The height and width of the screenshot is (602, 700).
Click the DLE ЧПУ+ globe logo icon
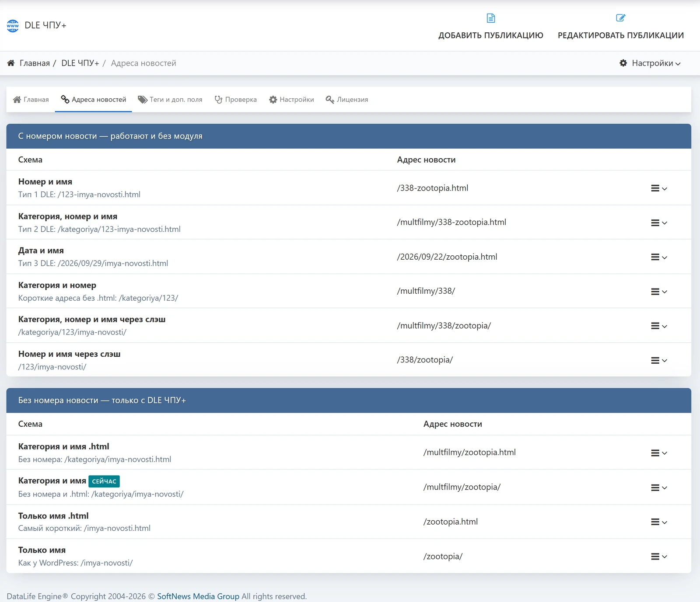13,26
